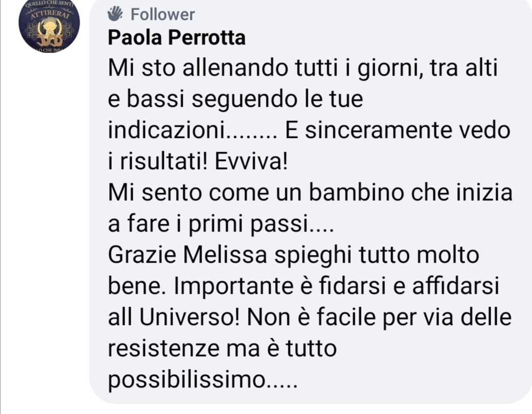Click the line starting 'Mi sto allenando'
The image size is (532, 414).
point(303,68)
